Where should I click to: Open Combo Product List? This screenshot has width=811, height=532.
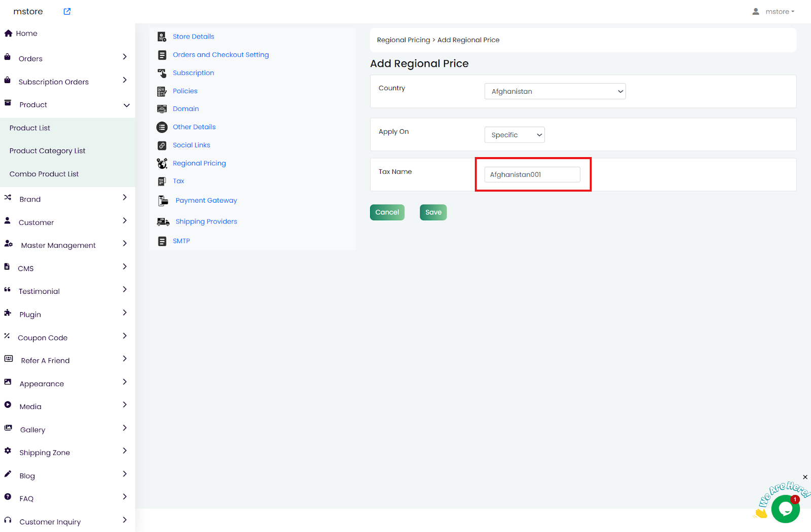pos(44,174)
